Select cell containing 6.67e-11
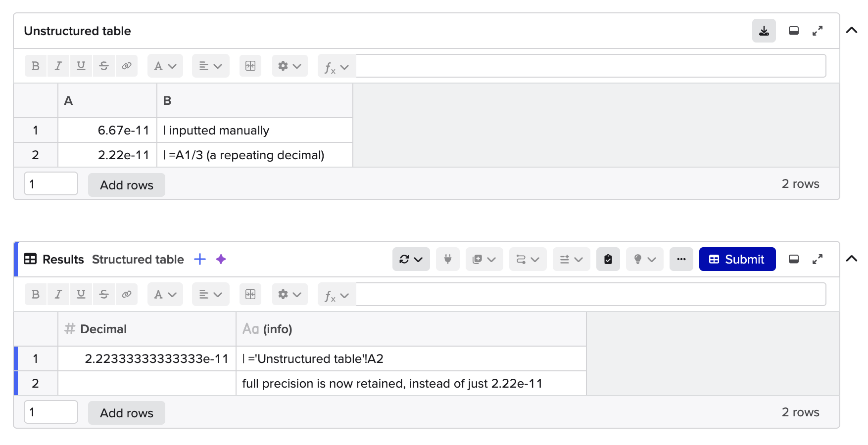 107,131
